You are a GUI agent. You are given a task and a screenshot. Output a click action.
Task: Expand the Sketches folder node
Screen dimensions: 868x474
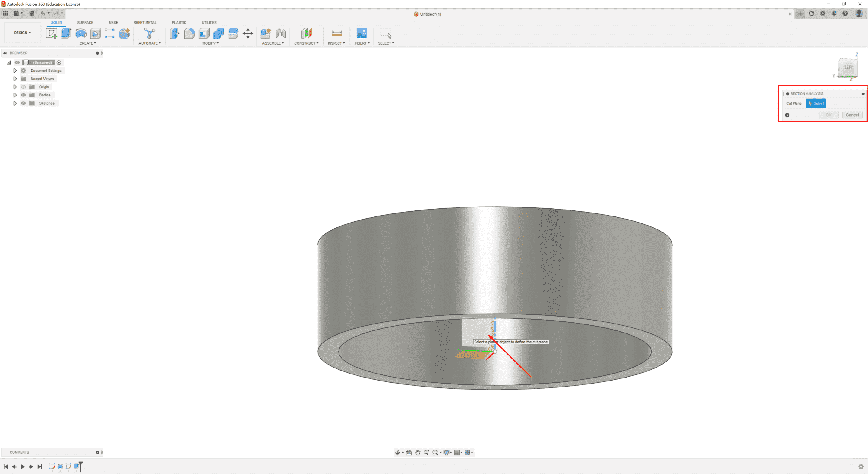(15, 103)
